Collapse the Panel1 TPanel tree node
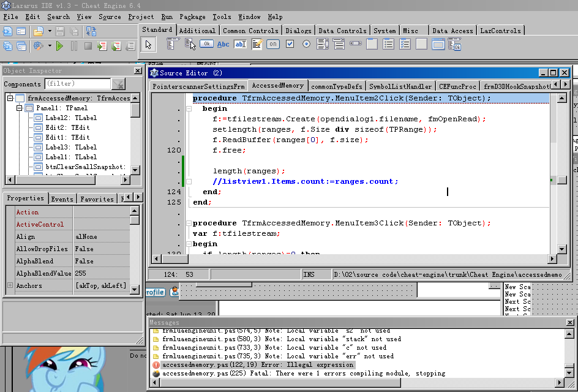578x392 pixels. [20, 108]
